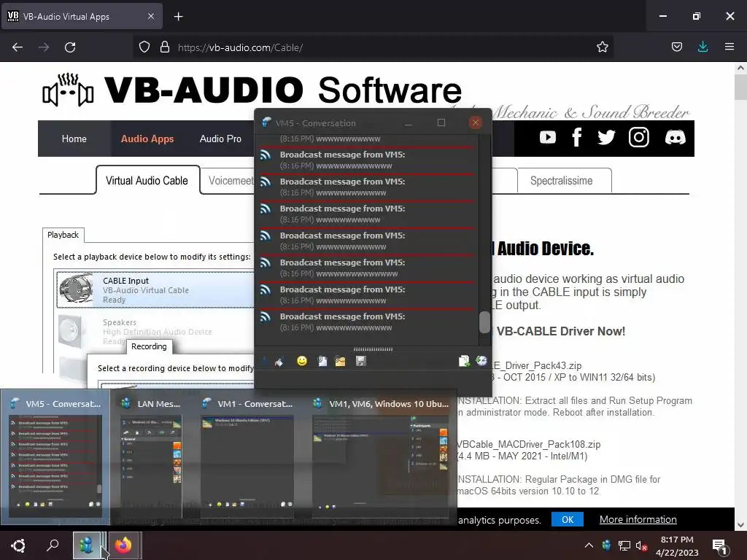This screenshot has width=747, height=560.
Task: Select the Virtual Audio Cable tab
Action: (x=147, y=181)
